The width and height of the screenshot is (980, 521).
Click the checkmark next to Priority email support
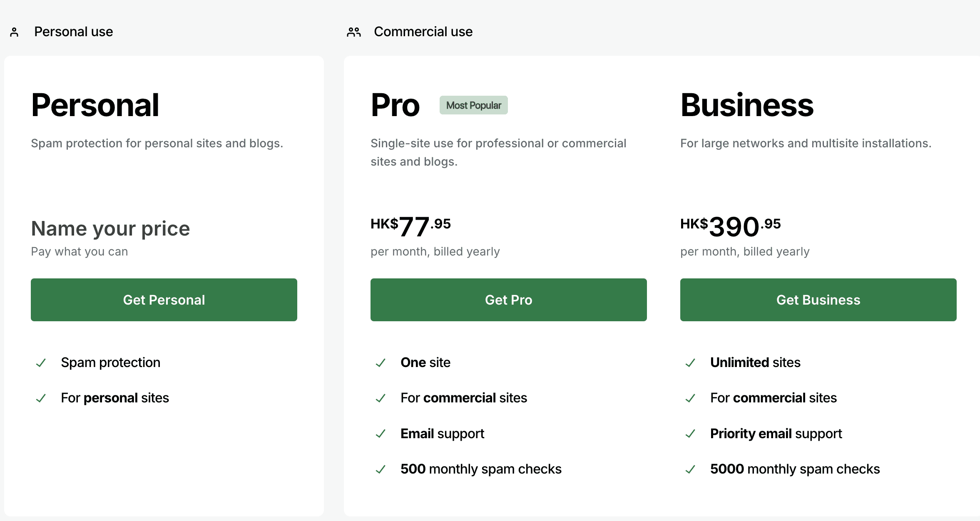point(690,434)
